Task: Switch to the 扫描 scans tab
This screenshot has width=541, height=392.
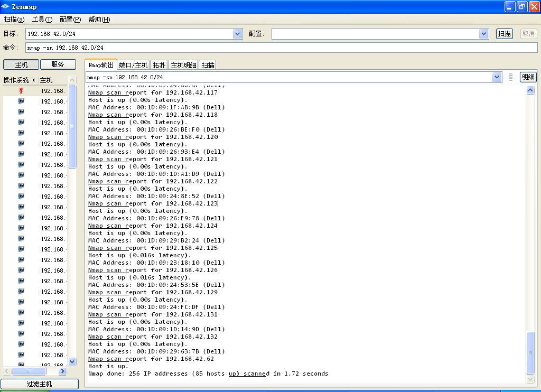Action: (x=208, y=65)
